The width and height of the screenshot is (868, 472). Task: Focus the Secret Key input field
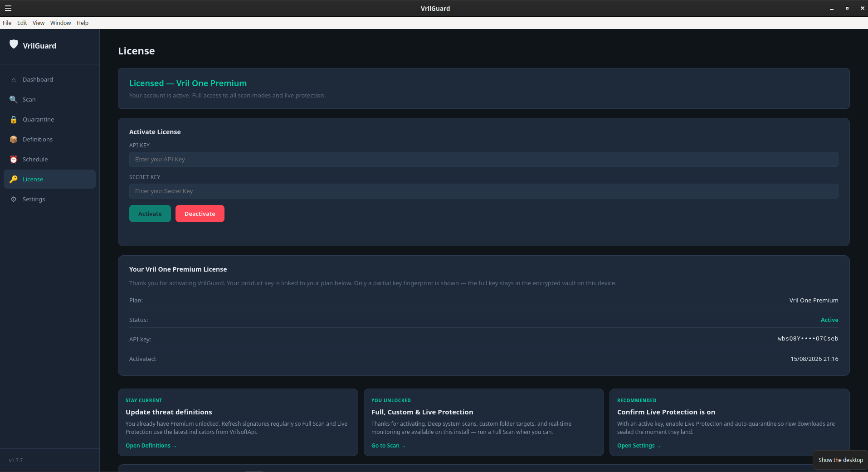tap(483, 191)
